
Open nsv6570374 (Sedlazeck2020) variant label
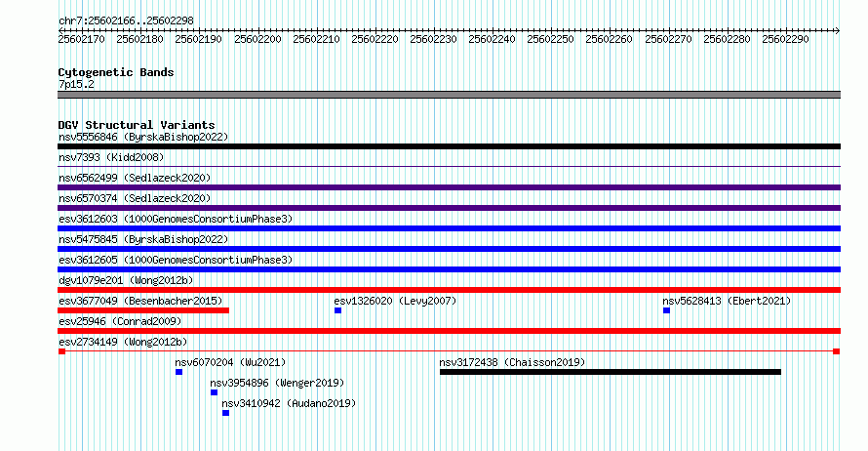point(135,198)
